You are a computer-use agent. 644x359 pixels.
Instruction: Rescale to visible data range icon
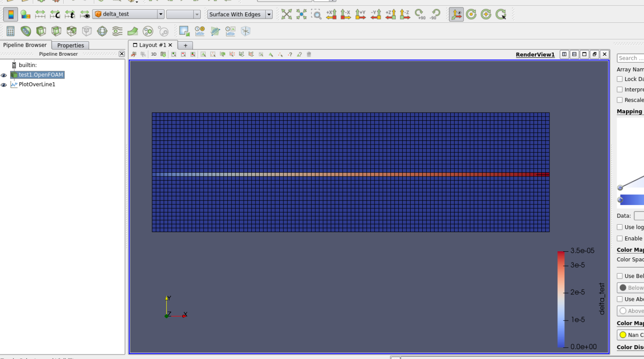(85, 14)
